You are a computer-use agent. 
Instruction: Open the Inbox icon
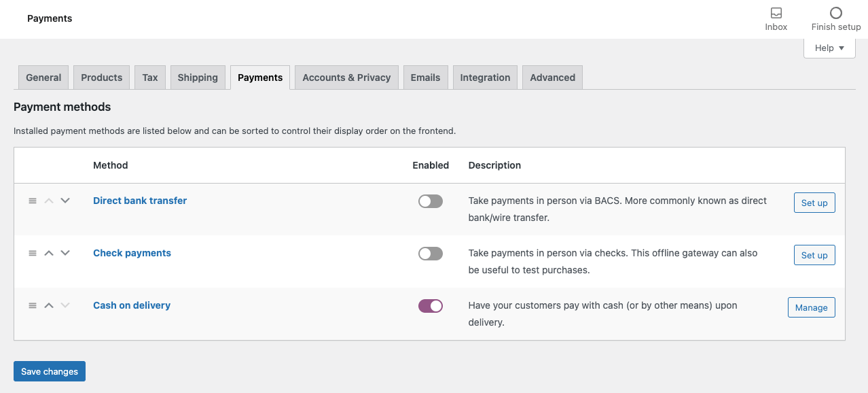tap(776, 14)
